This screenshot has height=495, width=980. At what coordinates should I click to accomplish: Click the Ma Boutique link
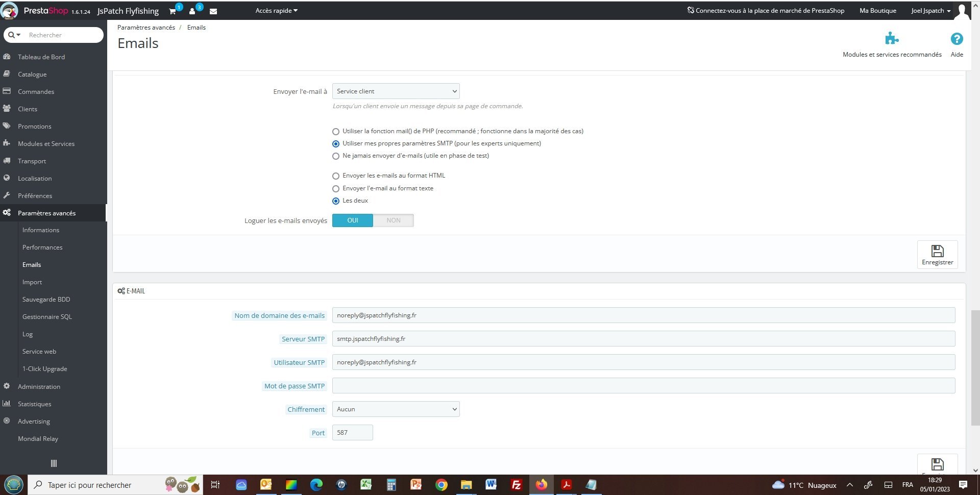click(877, 11)
